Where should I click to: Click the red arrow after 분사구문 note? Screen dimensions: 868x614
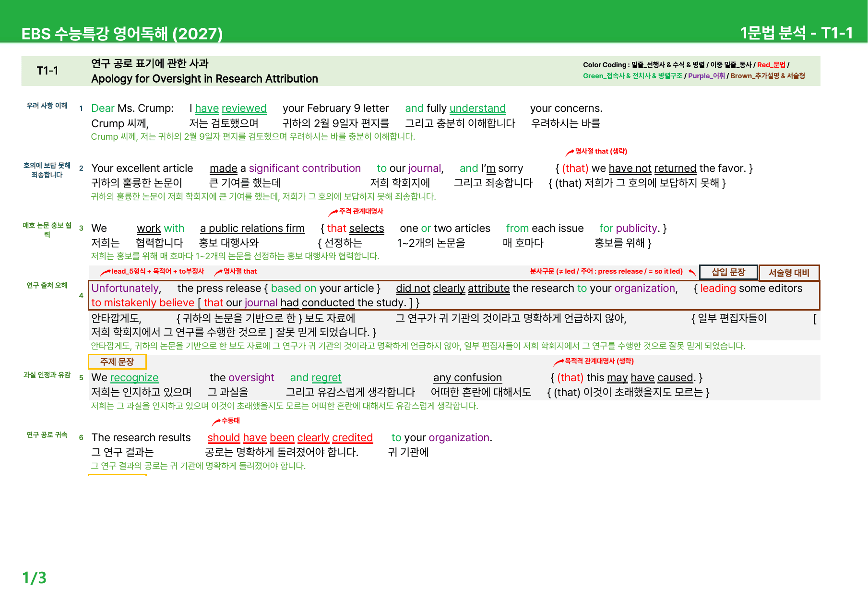[x=692, y=273]
